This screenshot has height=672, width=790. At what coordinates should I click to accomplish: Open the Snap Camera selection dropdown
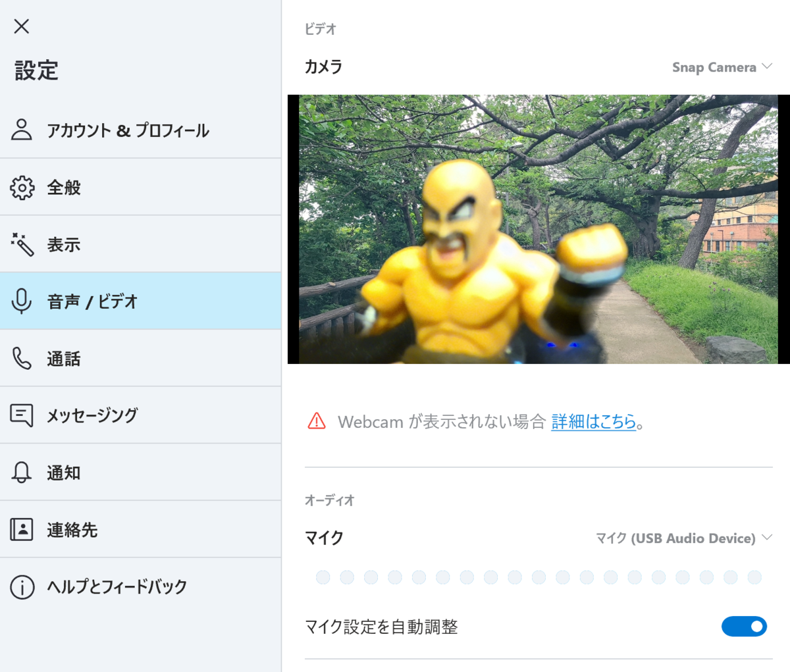[x=722, y=66]
